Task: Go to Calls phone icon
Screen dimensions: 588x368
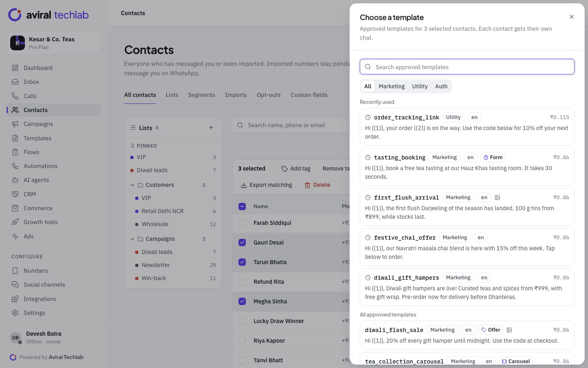Action: coord(15,96)
